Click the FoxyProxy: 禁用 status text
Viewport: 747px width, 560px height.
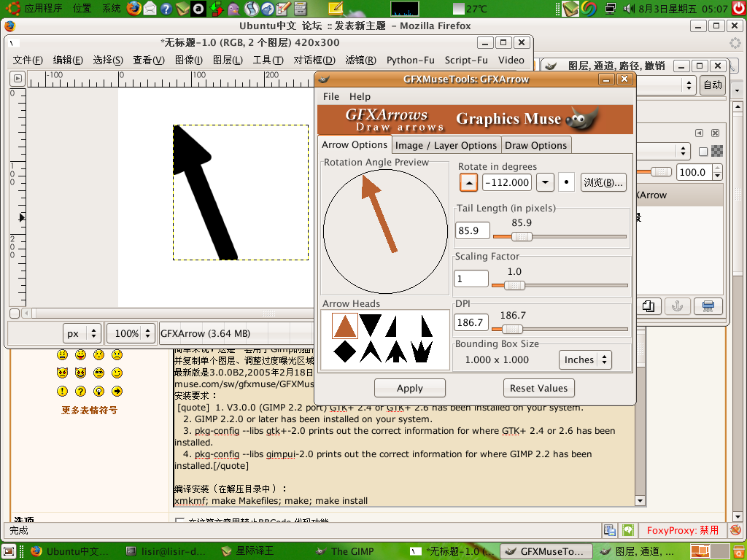coord(682,530)
